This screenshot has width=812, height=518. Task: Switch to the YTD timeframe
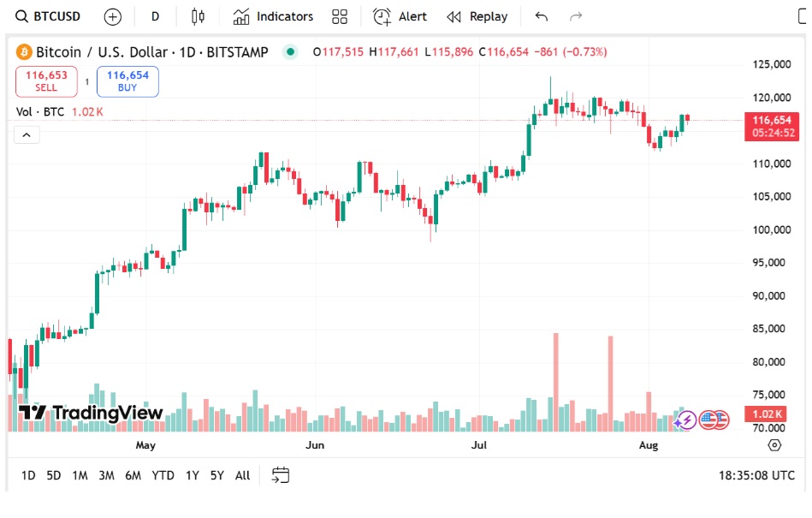click(x=163, y=475)
